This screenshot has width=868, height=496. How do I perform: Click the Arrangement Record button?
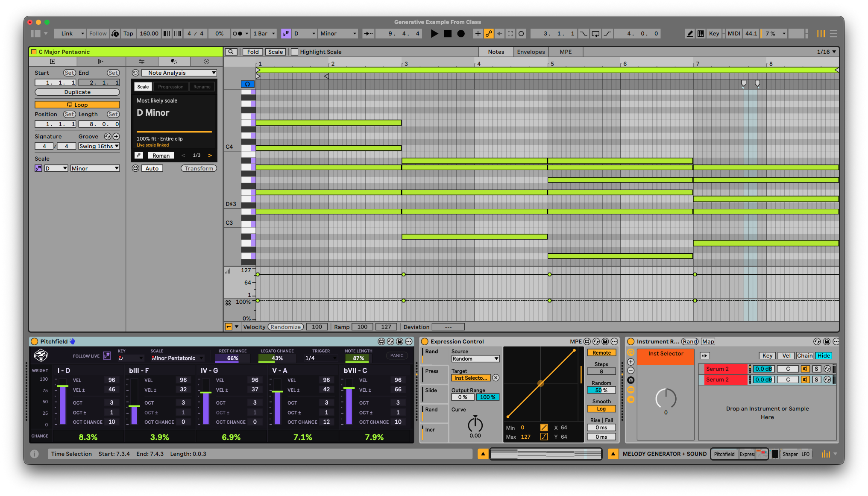coord(461,34)
